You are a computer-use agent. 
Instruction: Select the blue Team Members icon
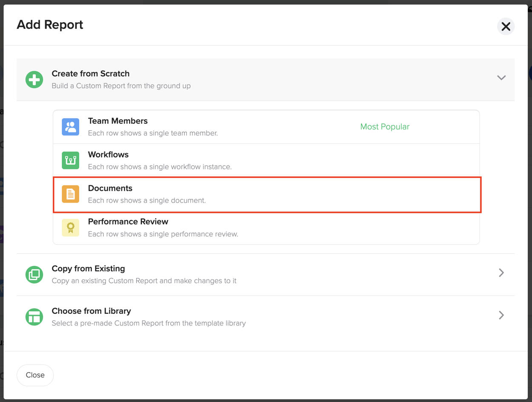[x=71, y=127]
